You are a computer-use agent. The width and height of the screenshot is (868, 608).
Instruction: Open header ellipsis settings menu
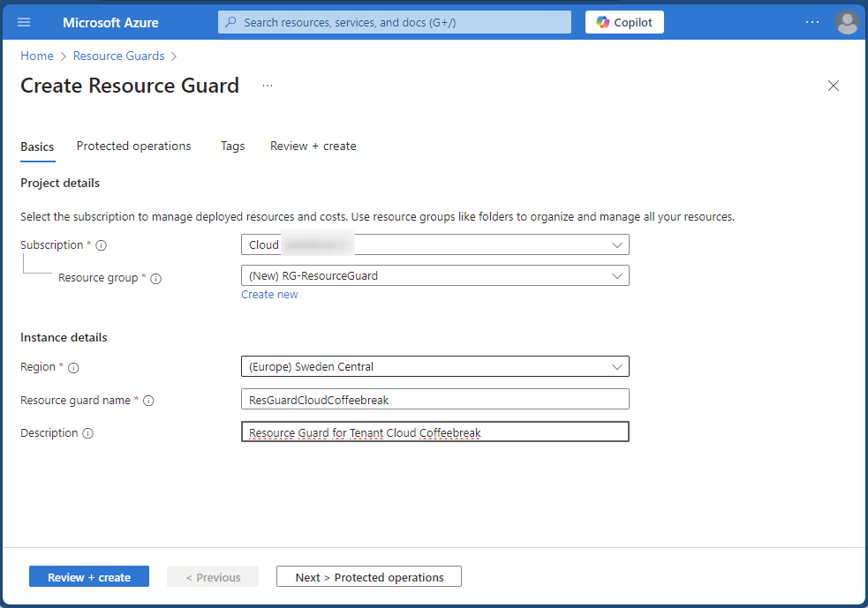point(812,22)
